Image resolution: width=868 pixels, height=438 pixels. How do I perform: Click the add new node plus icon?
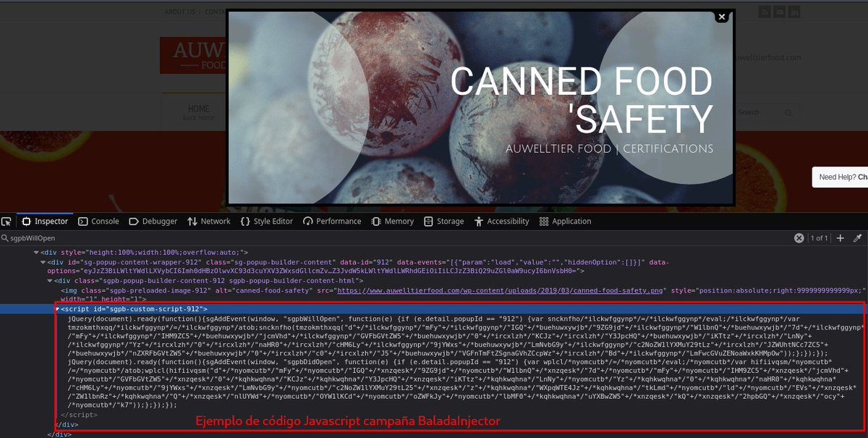[841, 238]
